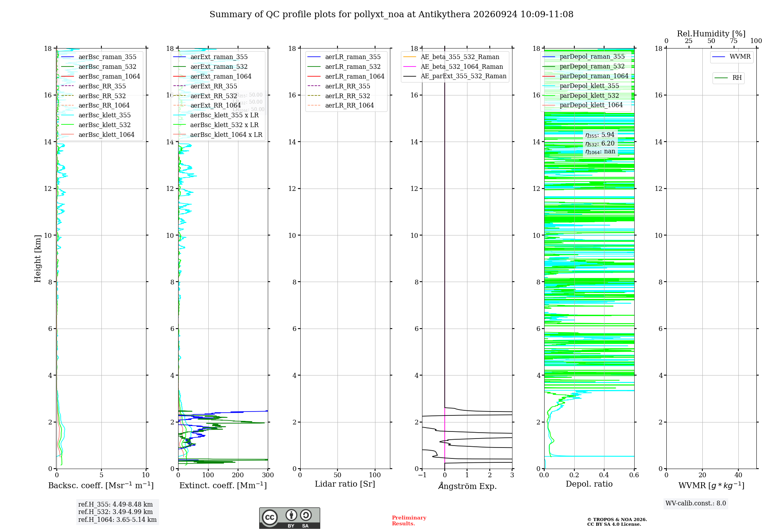This screenshot has width=783, height=532.
Task: Select legend entry aerExt_raman_355
Action: click(x=211, y=57)
